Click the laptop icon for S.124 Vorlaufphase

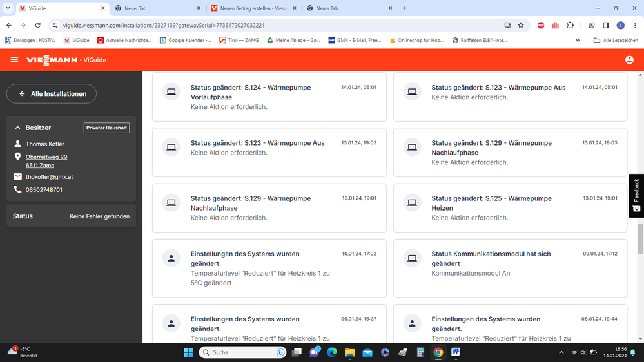[171, 92]
